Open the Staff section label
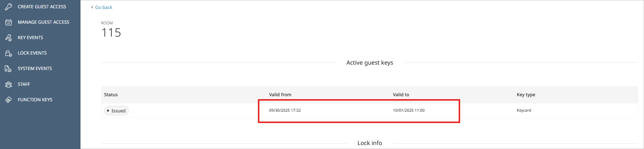The width and height of the screenshot is (644, 149). (24, 84)
